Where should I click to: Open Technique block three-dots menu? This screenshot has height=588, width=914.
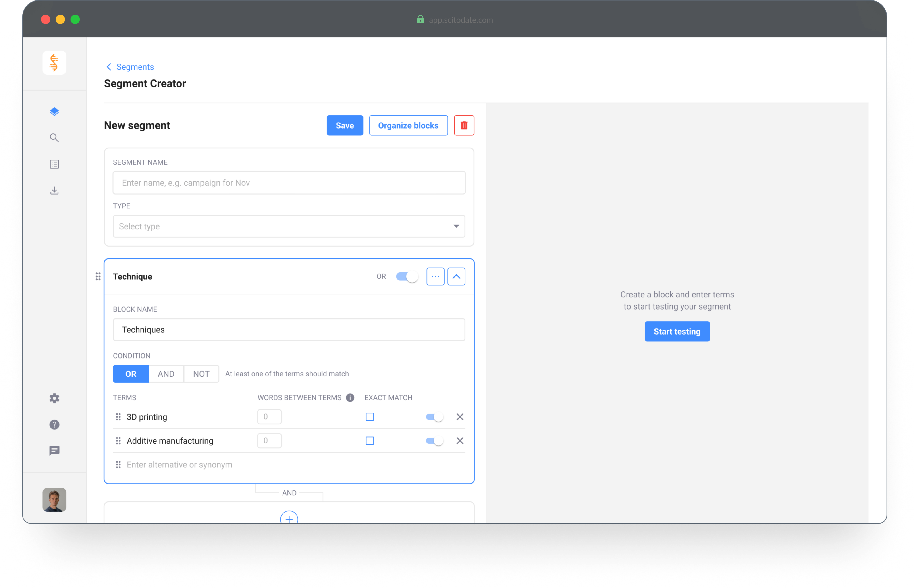tap(435, 276)
